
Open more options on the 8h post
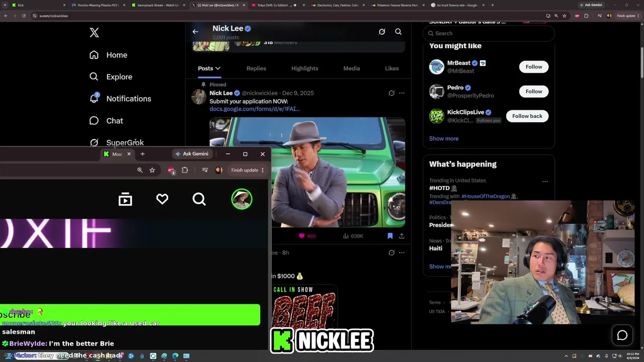click(x=401, y=252)
